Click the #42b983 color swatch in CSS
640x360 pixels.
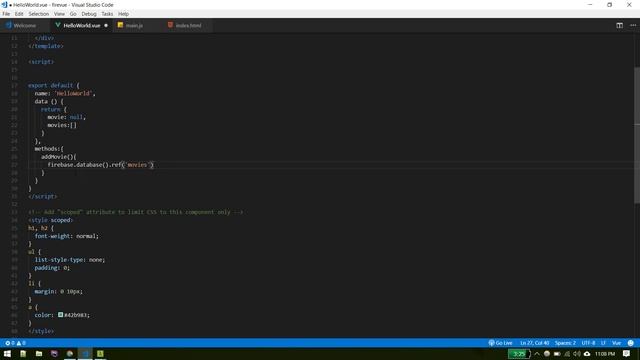click(x=60, y=315)
